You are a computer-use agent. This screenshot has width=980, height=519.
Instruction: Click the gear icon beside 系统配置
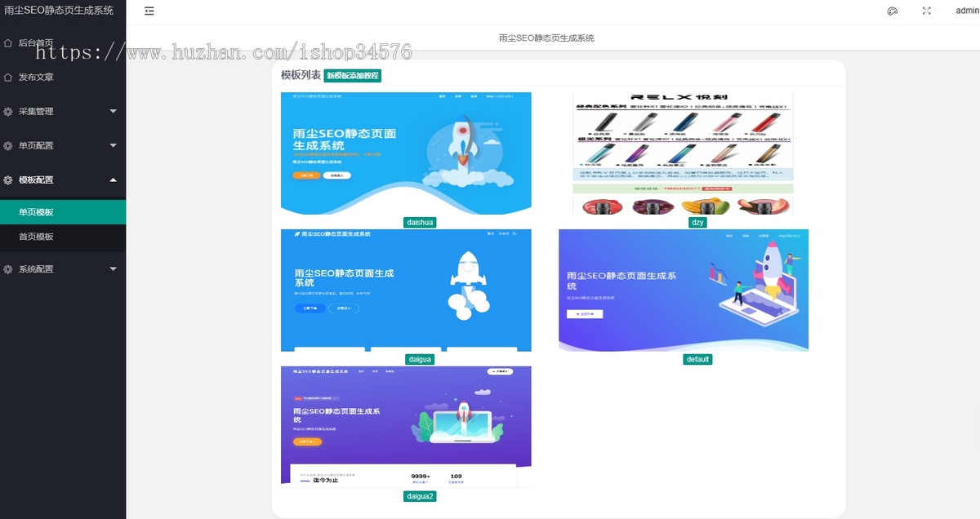[x=8, y=268]
